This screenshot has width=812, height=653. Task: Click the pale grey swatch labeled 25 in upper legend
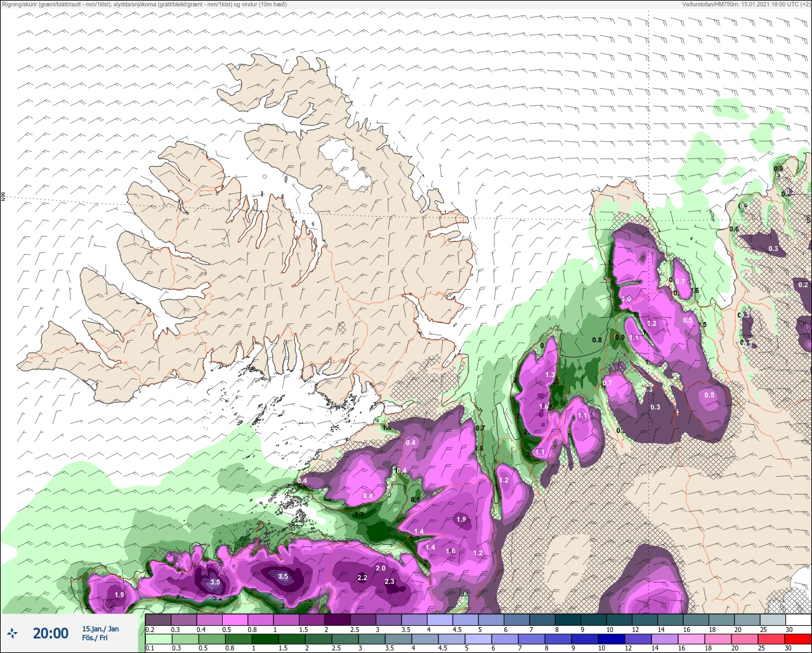click(x=773, y=619)
